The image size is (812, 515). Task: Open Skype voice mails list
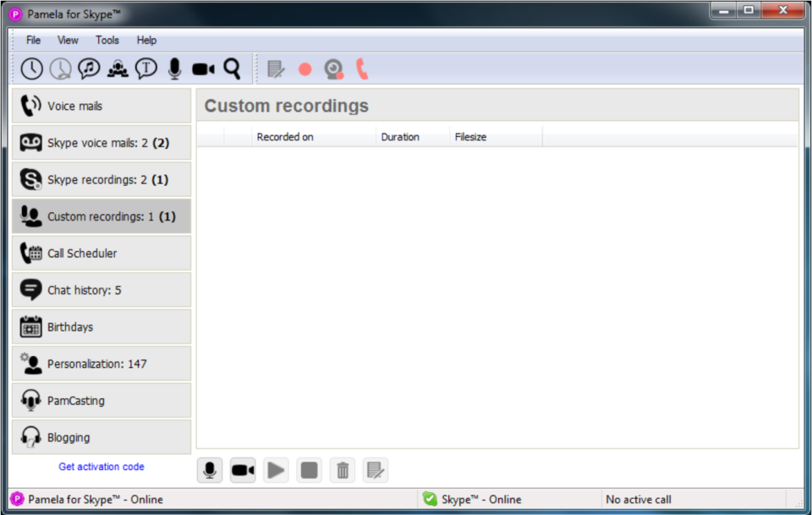pos(101,142)
